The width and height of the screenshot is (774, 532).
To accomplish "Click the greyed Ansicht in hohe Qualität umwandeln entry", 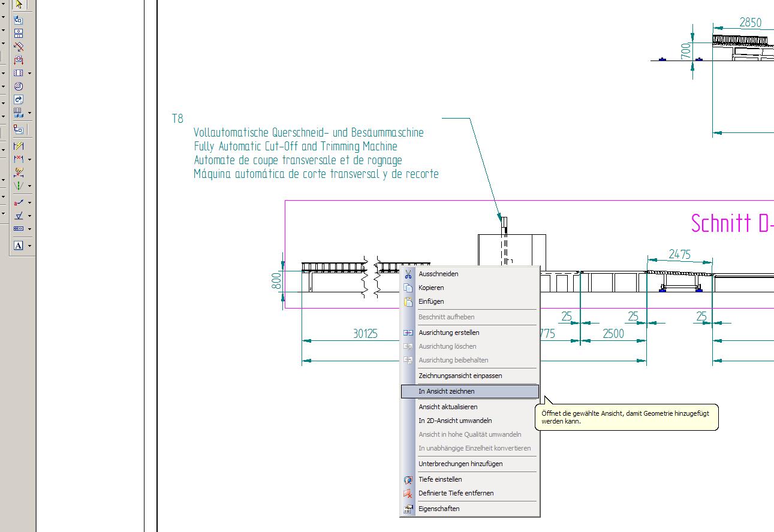I will click(x=470, y=434).
